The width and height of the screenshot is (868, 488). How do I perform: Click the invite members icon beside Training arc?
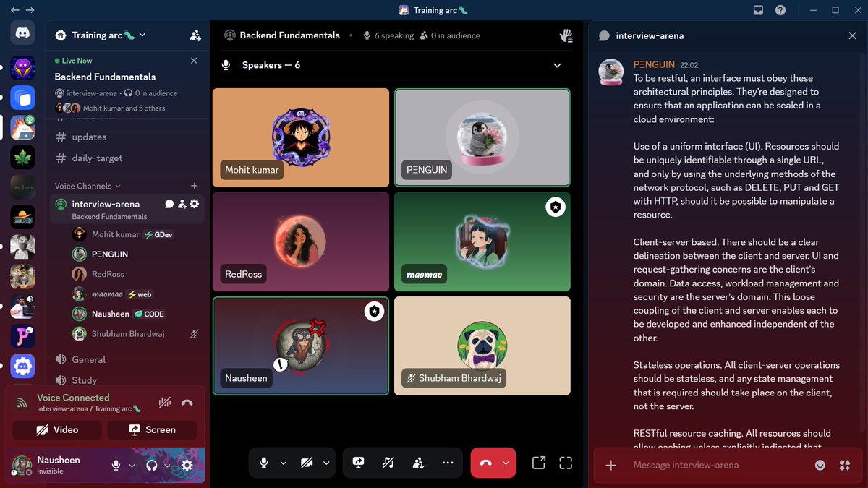(x=195, y=35)
